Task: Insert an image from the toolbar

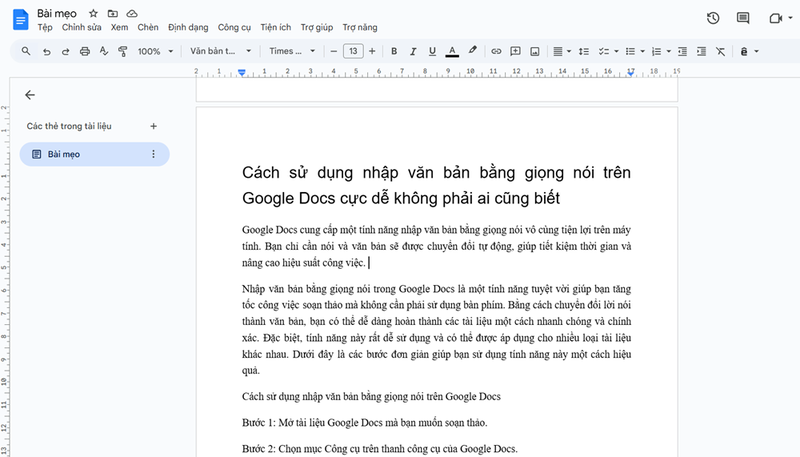Action: pyautogui.click(x=535, y=51)
